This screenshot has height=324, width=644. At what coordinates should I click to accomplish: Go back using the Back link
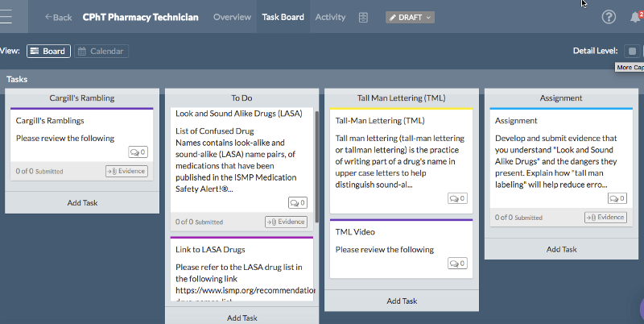click(58, 17)
